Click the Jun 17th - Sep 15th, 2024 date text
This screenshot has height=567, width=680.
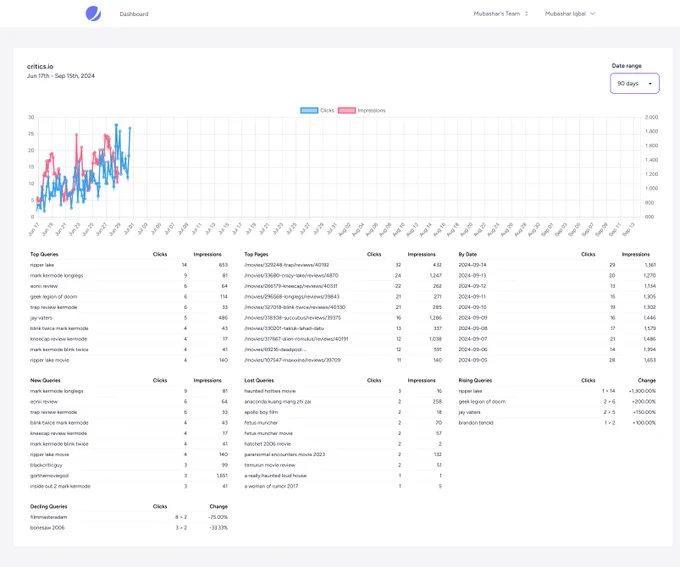click(61, 75)
